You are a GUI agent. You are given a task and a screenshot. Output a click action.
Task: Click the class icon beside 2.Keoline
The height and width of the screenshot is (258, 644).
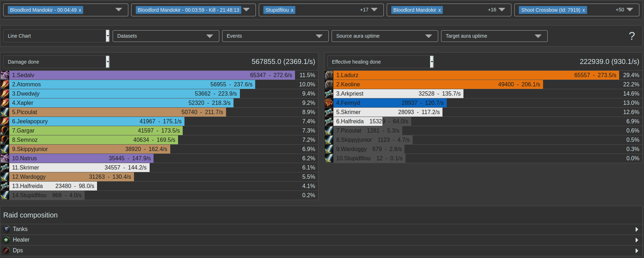[329, 84]
